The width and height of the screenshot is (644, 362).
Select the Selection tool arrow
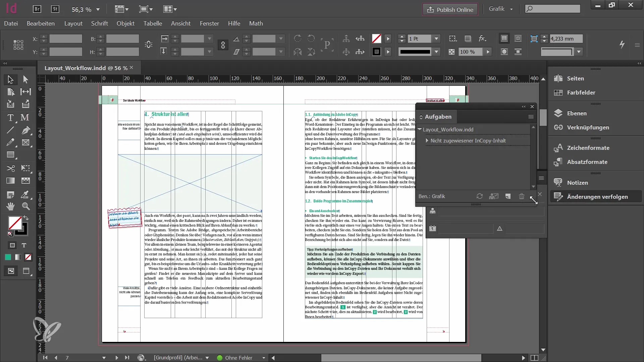tap(10, 79)
